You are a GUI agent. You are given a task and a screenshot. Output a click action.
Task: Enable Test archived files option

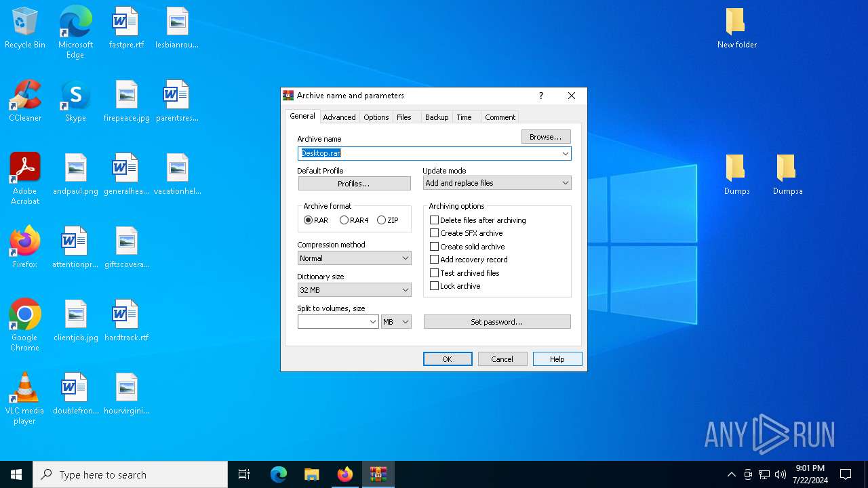point(465,273)
